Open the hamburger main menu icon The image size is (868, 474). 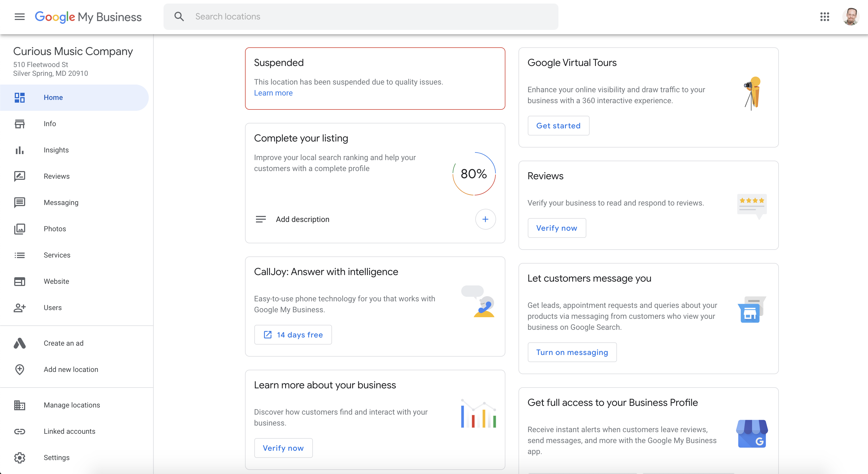pyautogui.click(x=19, y=16)
